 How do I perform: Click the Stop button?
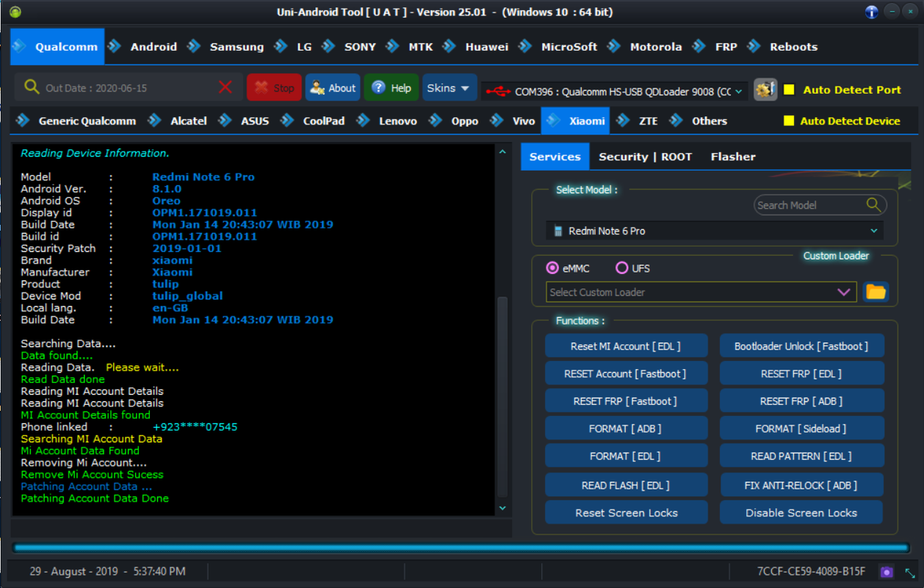pos(274,87)
